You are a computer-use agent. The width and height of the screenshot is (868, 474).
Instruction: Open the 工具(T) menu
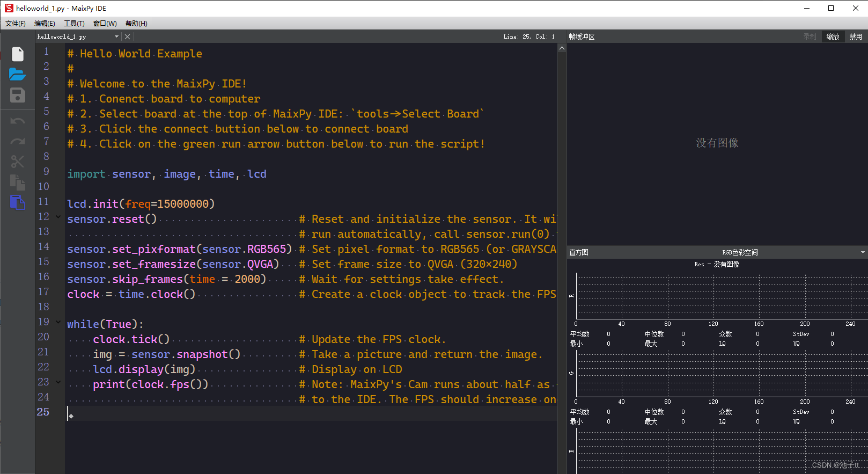click(x=74, y=23)
